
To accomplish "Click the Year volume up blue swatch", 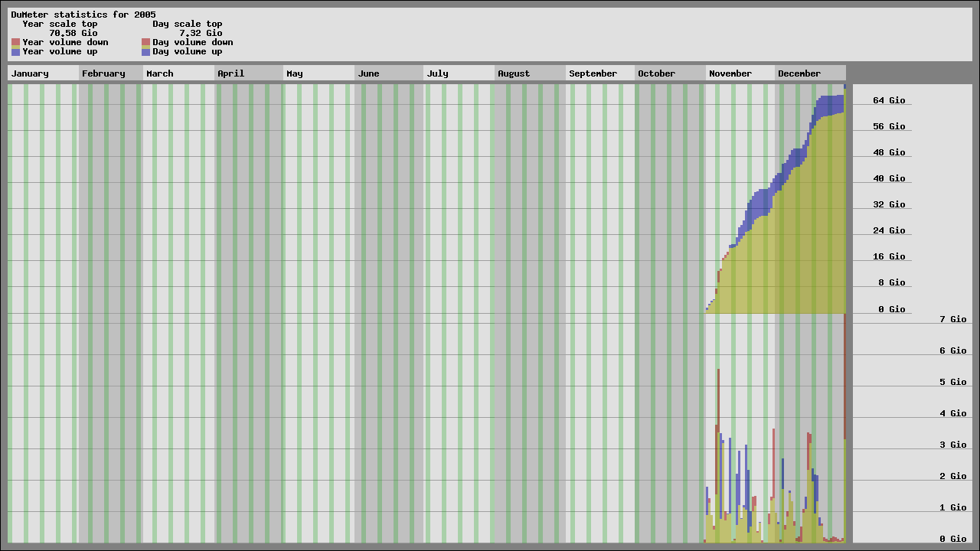I will coord(15,52).
